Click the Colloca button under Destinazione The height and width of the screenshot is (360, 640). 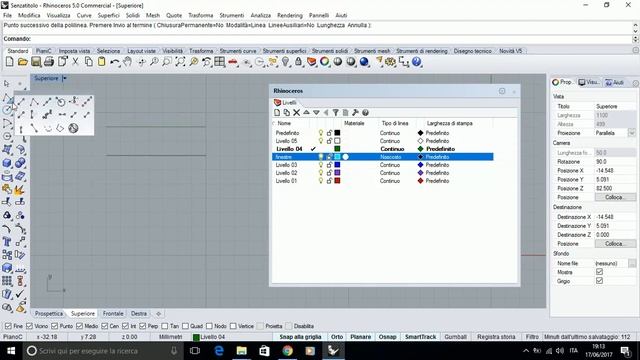(614, 244)
